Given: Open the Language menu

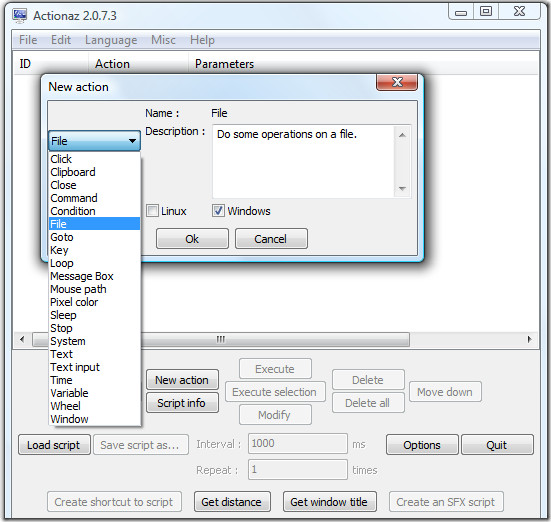Looking at the screenshot, I should coord(111,40).
